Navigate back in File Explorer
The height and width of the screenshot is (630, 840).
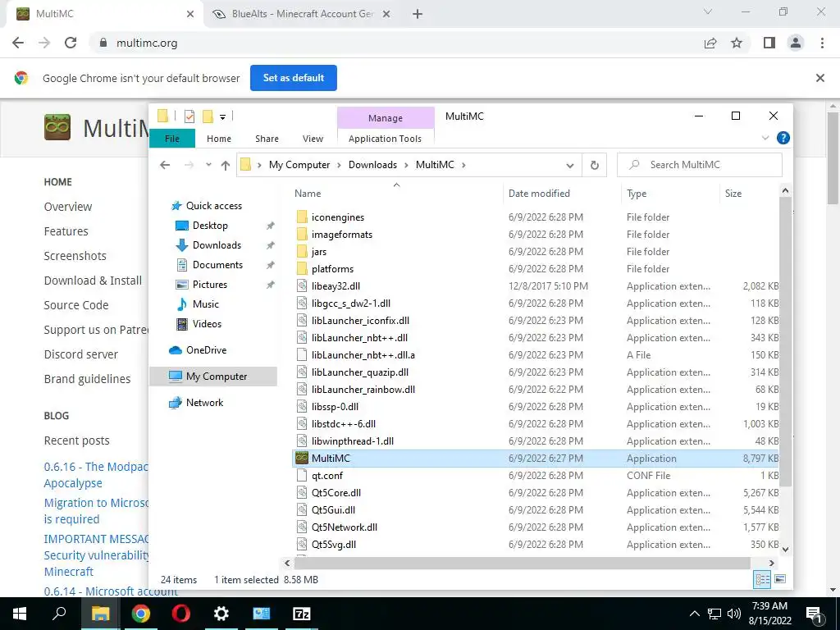click(165, 165)
